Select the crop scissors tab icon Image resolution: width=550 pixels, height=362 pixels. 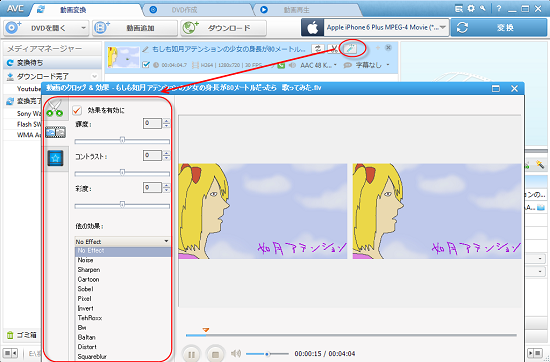(x=55, y=108)
